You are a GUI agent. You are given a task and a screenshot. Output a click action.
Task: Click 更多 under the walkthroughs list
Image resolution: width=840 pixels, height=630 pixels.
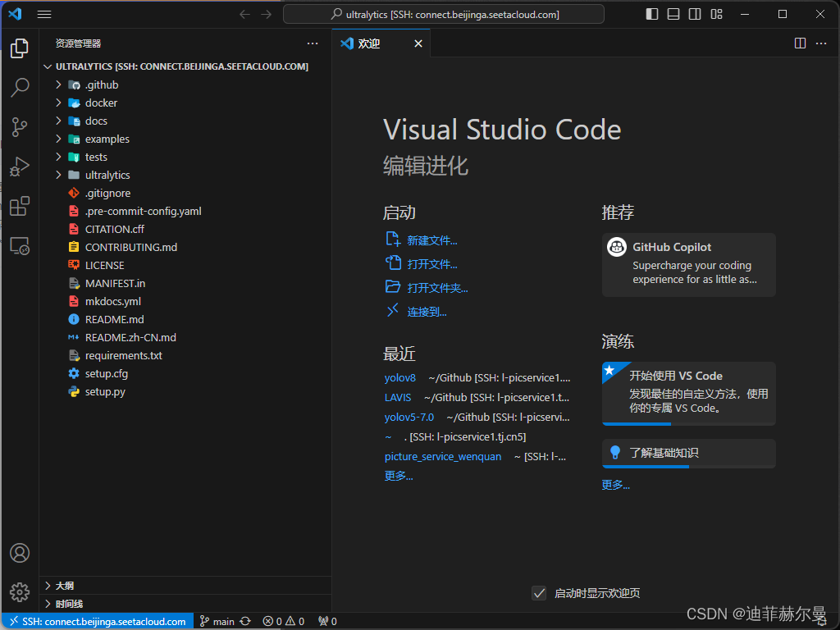(615, 485)
